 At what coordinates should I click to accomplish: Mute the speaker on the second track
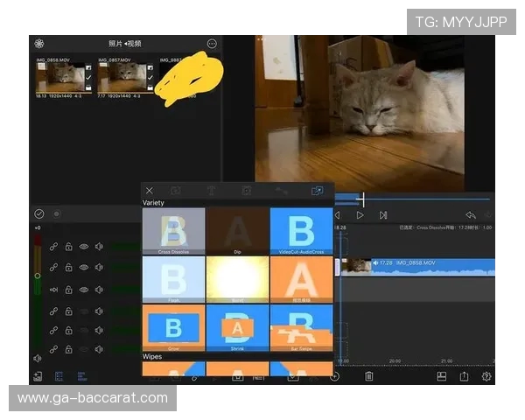pos(99,269)
